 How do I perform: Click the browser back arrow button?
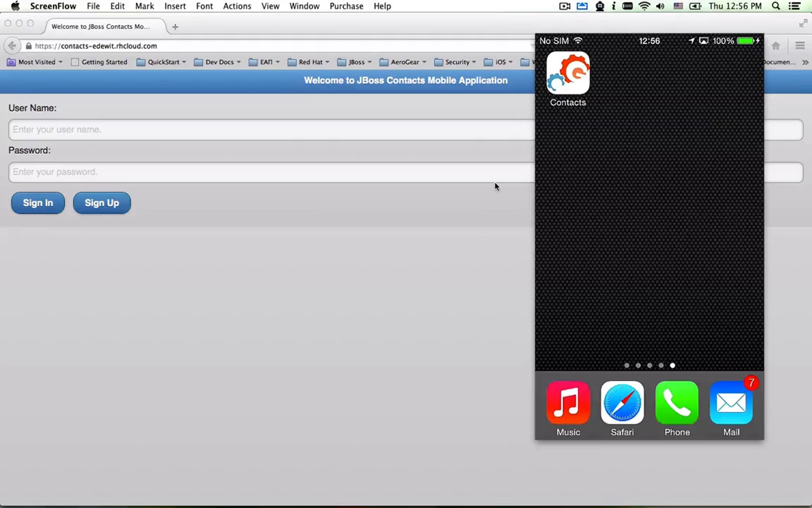click(x=12, y=46)
